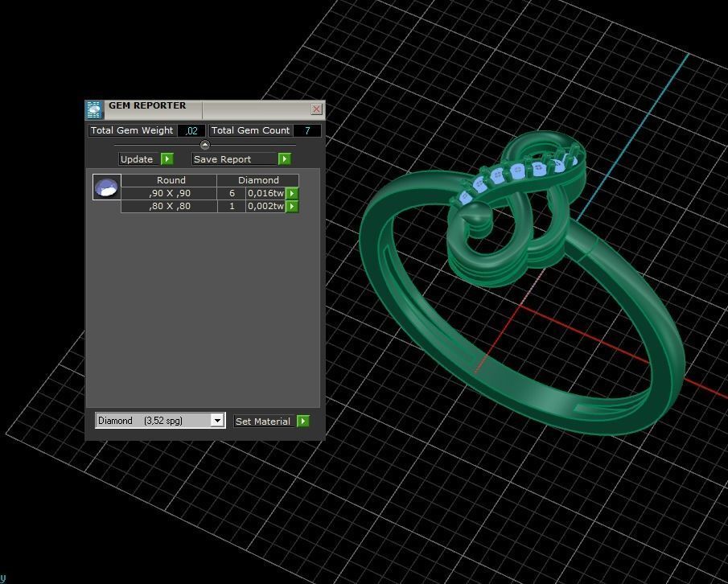Click the quantity 6 cell
The height and width of the screenshot is (584, 728).
232,194
